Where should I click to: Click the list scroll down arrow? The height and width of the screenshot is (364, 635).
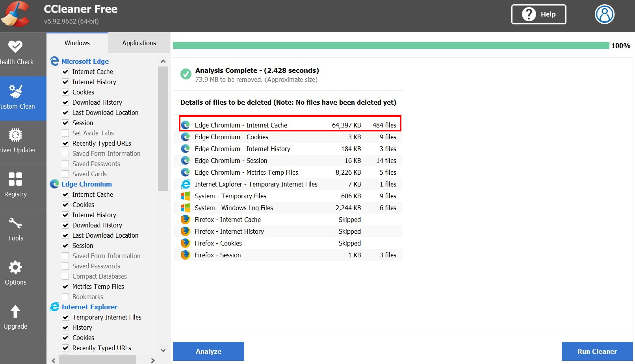tap(163, 350)
